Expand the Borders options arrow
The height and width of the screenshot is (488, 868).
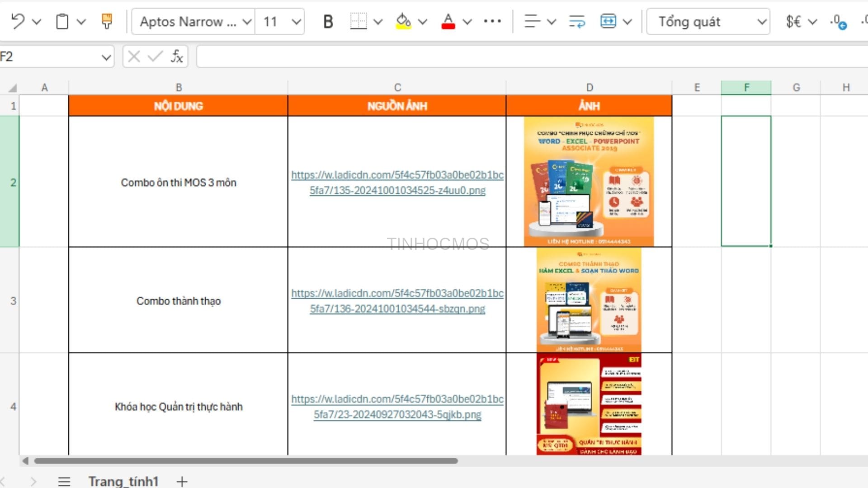(x=378, y=21)
